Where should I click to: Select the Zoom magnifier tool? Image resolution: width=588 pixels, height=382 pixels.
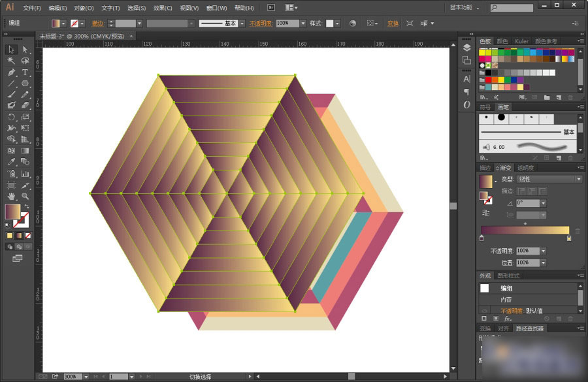pos(25,196)
